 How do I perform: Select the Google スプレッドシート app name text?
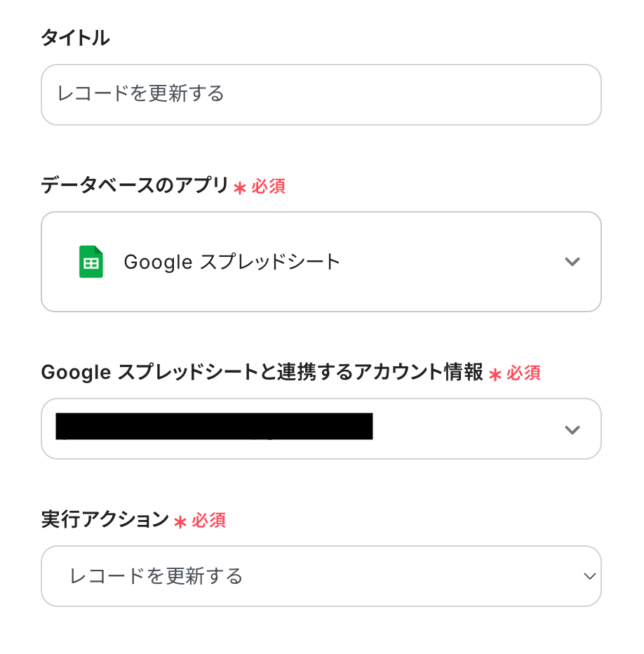pyautogui.click(x=232, y=262)
